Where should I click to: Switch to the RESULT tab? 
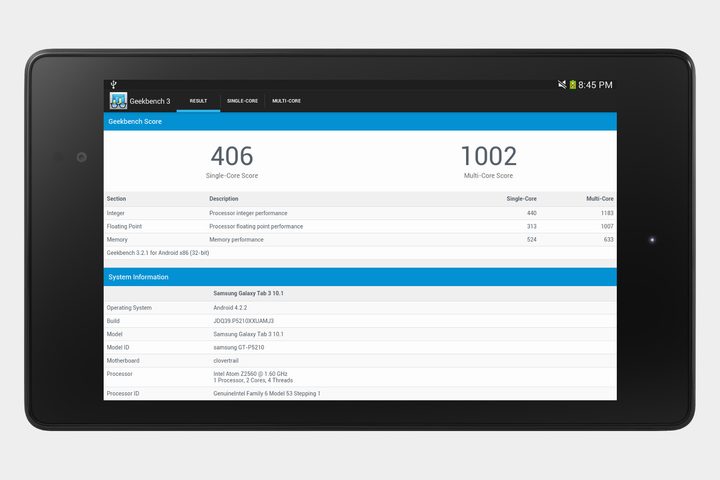pyautogui.click(x=198, y=101)
